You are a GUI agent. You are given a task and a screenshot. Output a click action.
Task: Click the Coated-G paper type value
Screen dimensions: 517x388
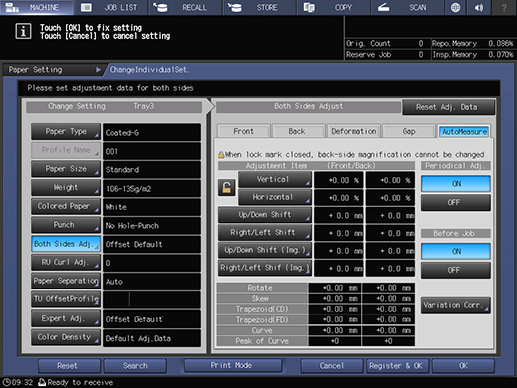tap(152, 132)
